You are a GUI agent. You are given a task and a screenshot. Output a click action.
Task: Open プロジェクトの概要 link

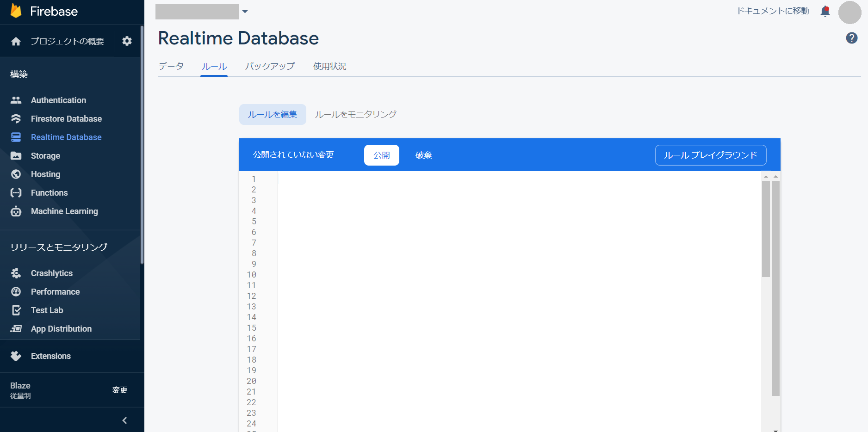(x=68, y=41)
